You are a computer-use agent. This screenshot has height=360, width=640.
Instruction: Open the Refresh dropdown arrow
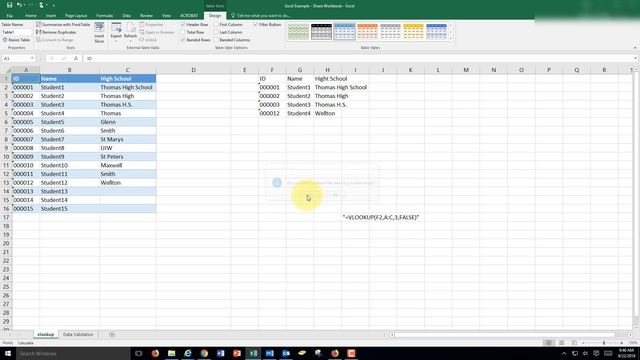[x=130, y=41]
